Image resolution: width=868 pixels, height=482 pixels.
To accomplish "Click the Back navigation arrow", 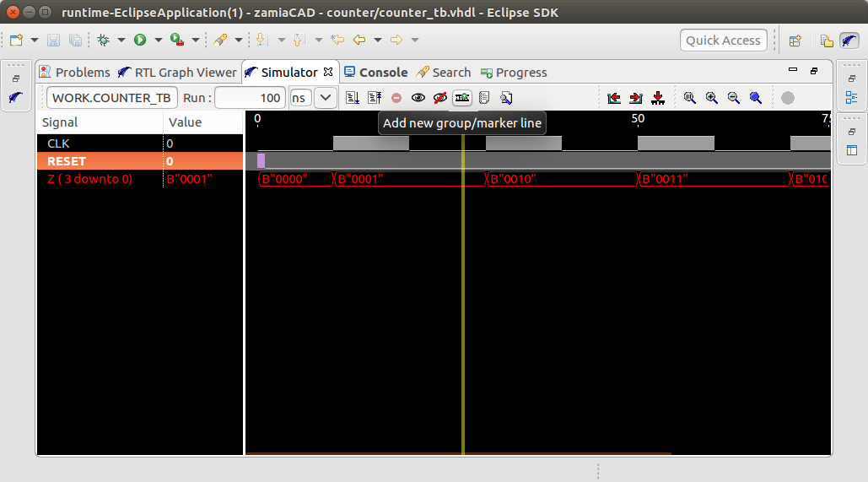I will [x=359, y=40].
